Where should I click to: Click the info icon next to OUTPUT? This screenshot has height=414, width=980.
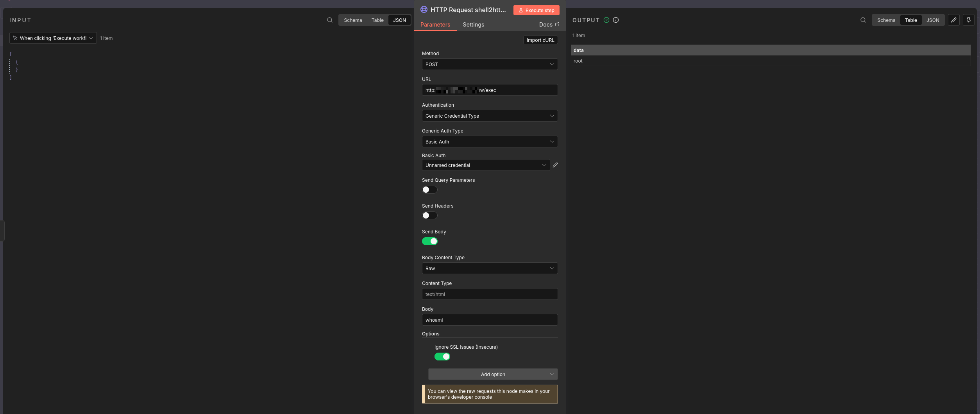click(616, 20)
